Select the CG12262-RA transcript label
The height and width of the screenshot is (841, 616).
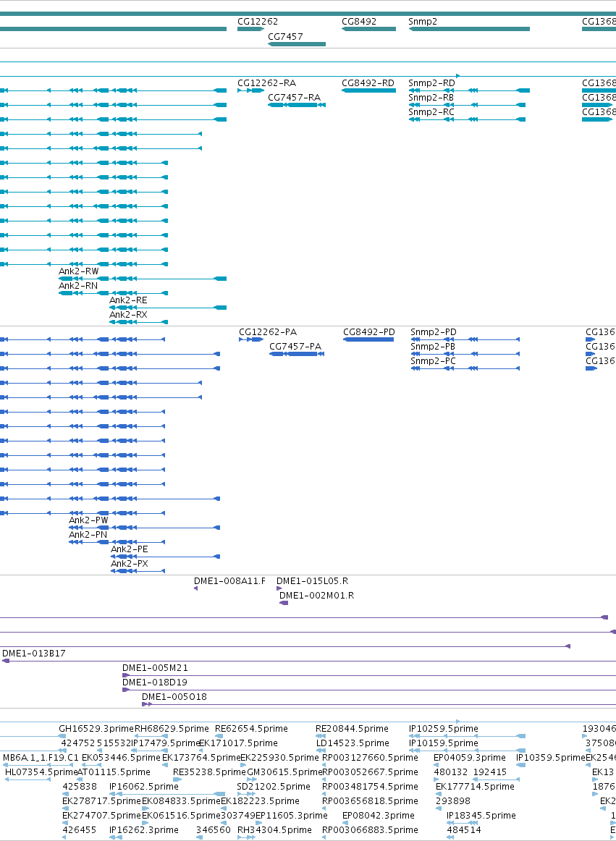tap(266, 83)
